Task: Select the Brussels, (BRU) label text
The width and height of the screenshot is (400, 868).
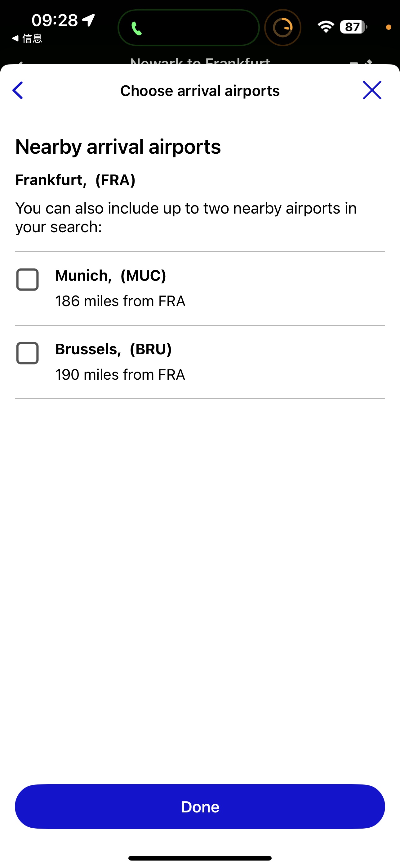Action: pos(113,349)
